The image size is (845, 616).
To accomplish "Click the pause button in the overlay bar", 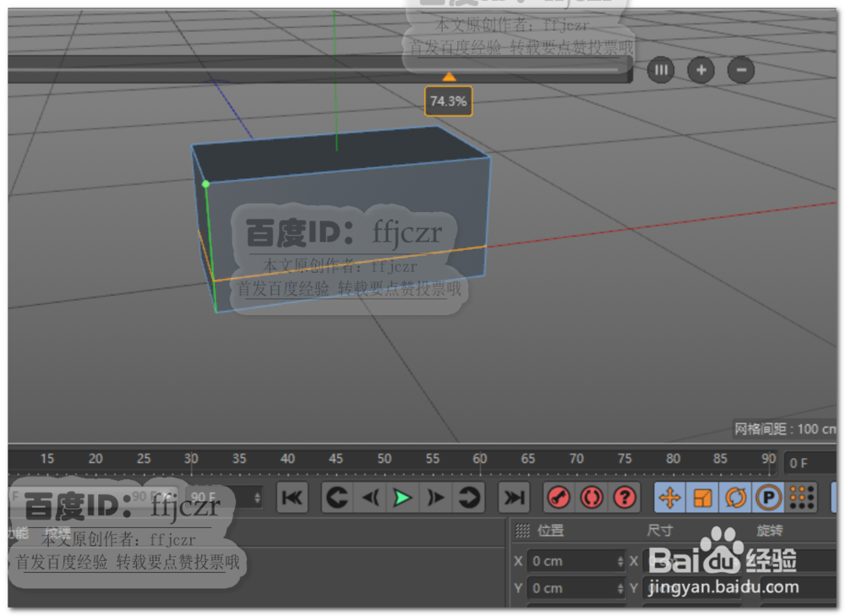I will [660, 70].
